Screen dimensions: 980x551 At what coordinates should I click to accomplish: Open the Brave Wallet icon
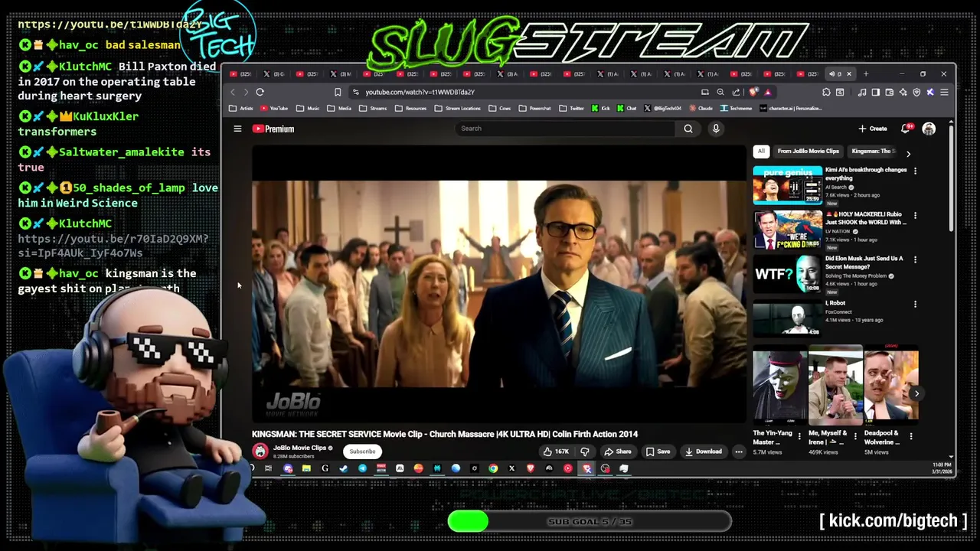coord(890,92)
